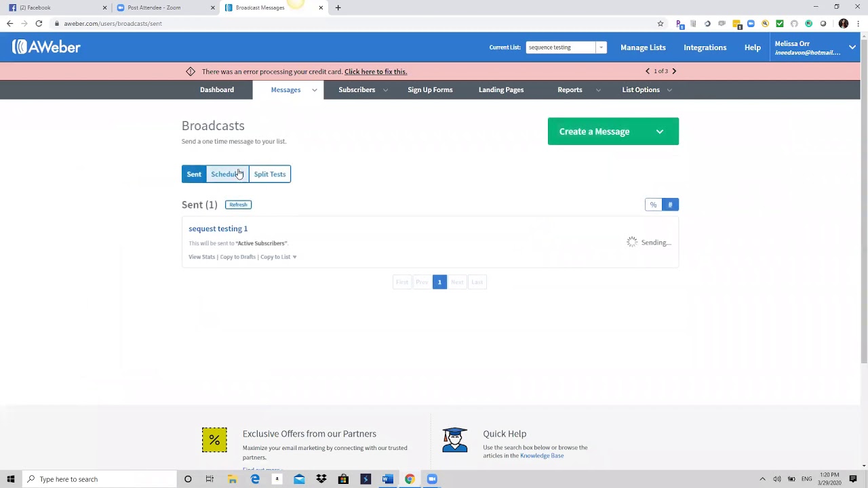Expand the List Options menu chevron

pyautogui.click(x=669, y=90)
